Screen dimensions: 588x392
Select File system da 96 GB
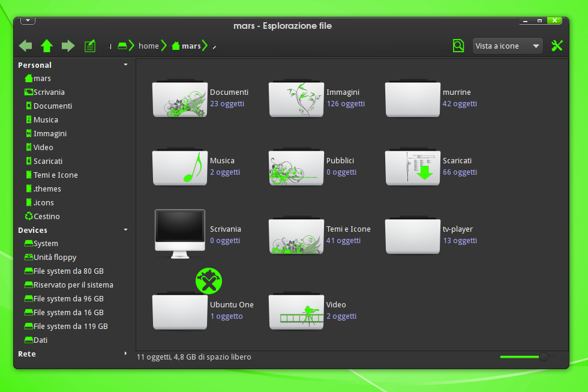point(64,299)
